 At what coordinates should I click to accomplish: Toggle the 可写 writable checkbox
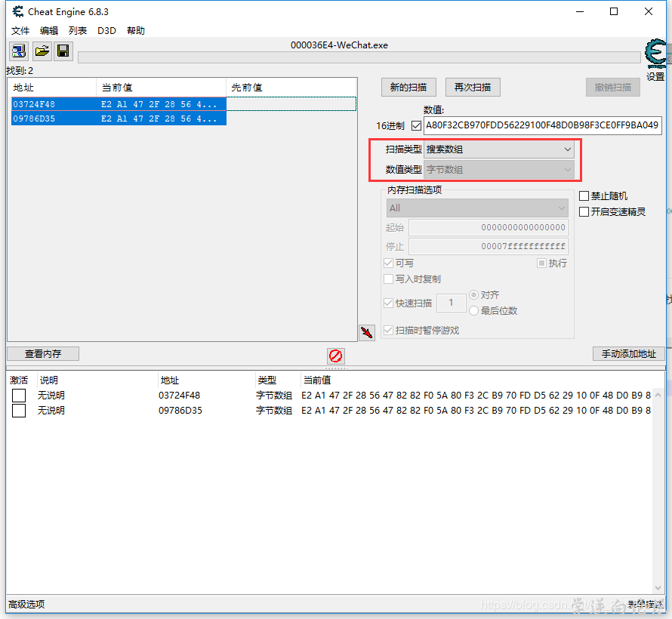click(389, 263)
